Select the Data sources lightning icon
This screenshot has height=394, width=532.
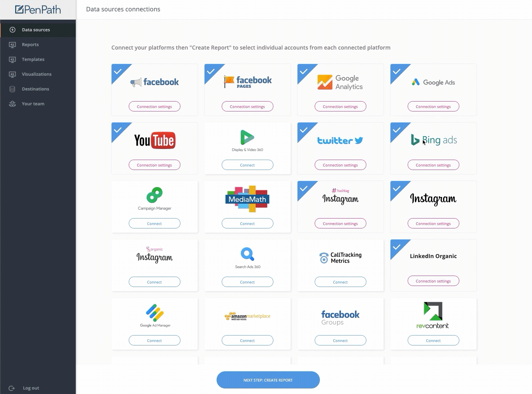pos(12,30)
